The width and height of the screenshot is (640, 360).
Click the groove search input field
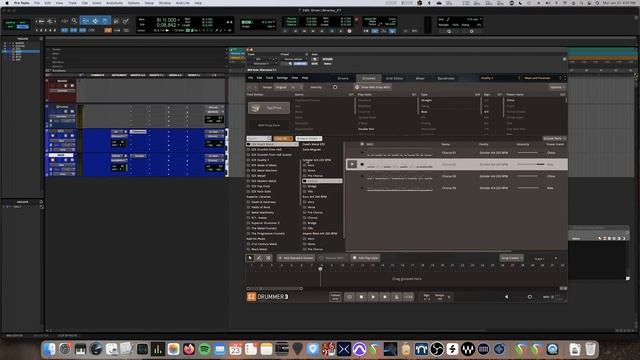click(259, 139)
